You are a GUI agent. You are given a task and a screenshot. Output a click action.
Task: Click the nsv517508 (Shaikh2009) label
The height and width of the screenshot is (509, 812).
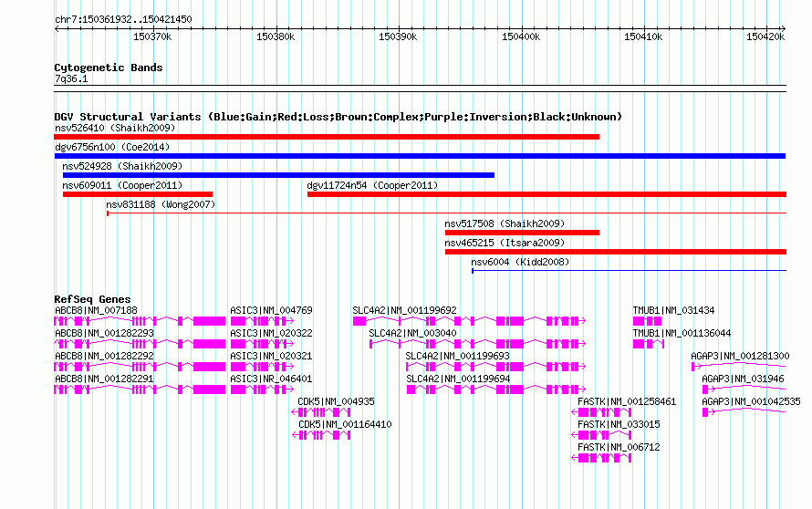[x=505, y=223]
